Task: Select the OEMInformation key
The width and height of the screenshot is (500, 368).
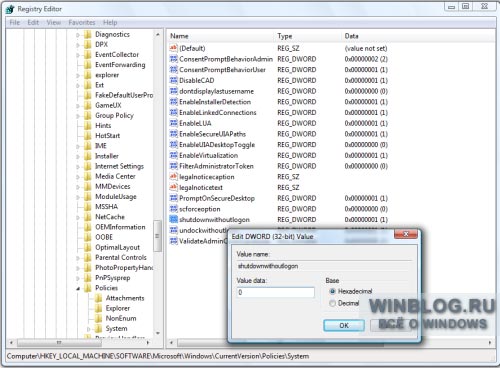Action: point(120,227)
